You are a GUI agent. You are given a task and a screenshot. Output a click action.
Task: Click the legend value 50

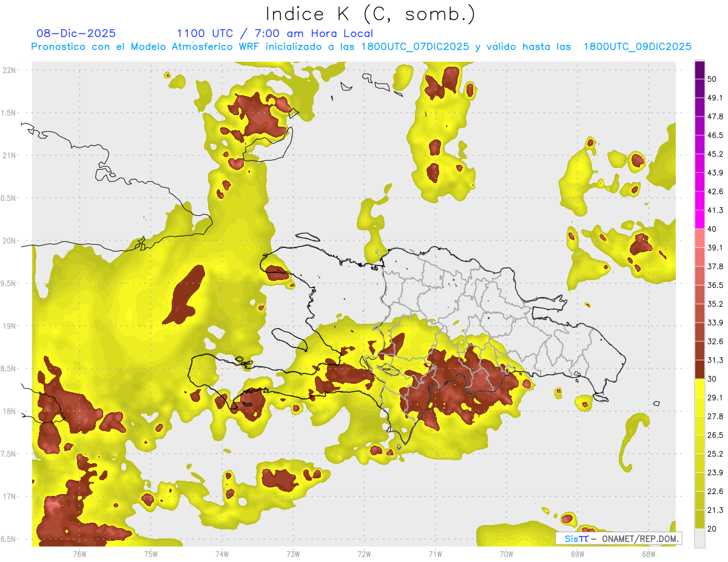(712, 79)
